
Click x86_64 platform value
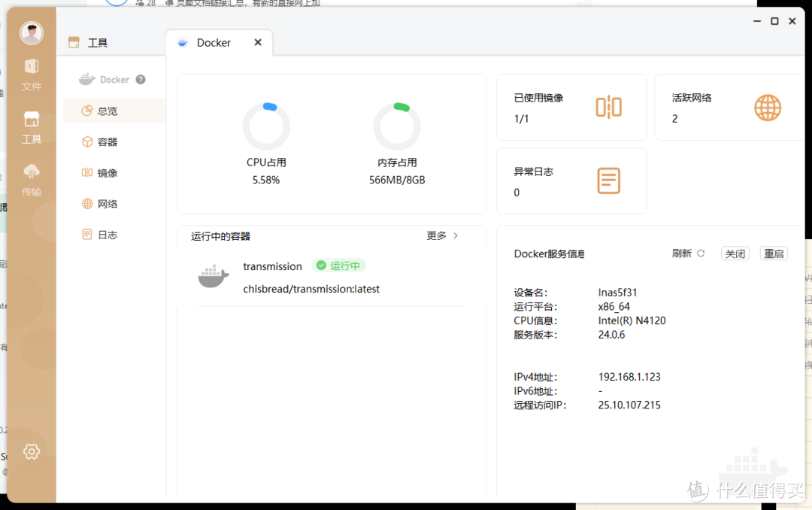614,307
